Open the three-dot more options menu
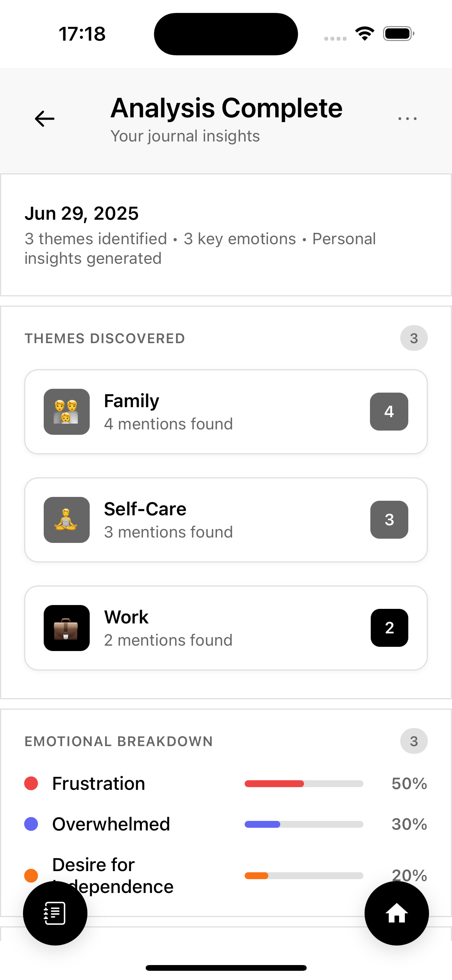The image size is (452, 980). (x=407, y=118)
